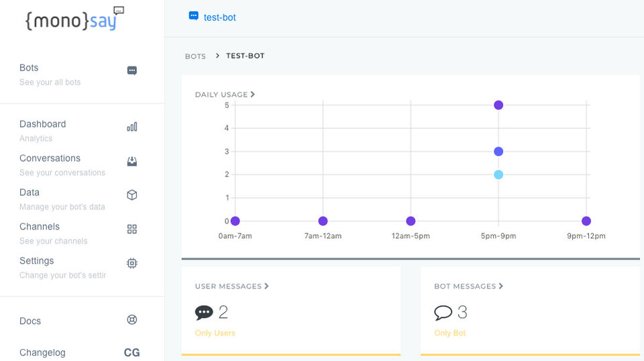This screenshot has height=361, width=644.
Task: Click the Data cube icon
Action: (x=132, y=195)
